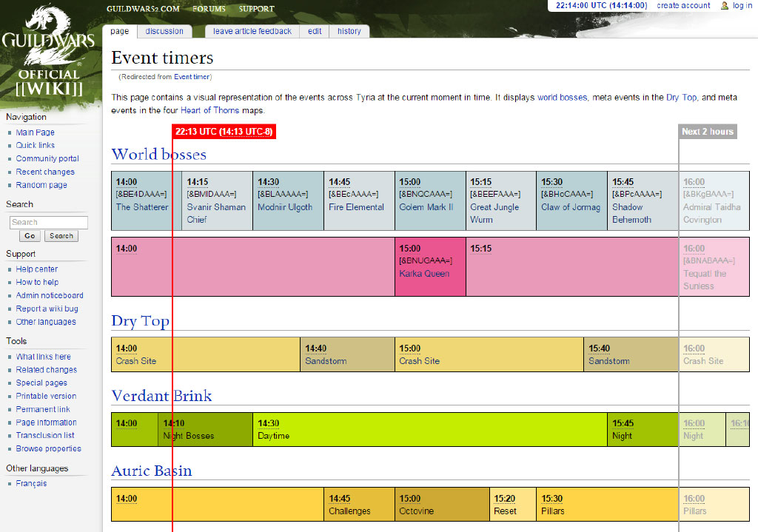The height and width of the screenshot is (532, 758).
Task: Open Recent changes link
Action: pyautogui.click(x=45, y=172)
